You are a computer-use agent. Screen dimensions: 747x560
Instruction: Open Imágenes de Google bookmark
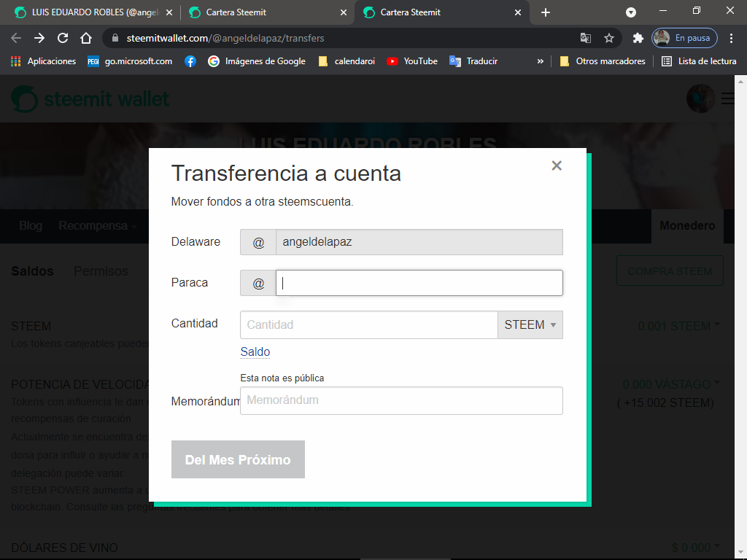click(257, 61)
